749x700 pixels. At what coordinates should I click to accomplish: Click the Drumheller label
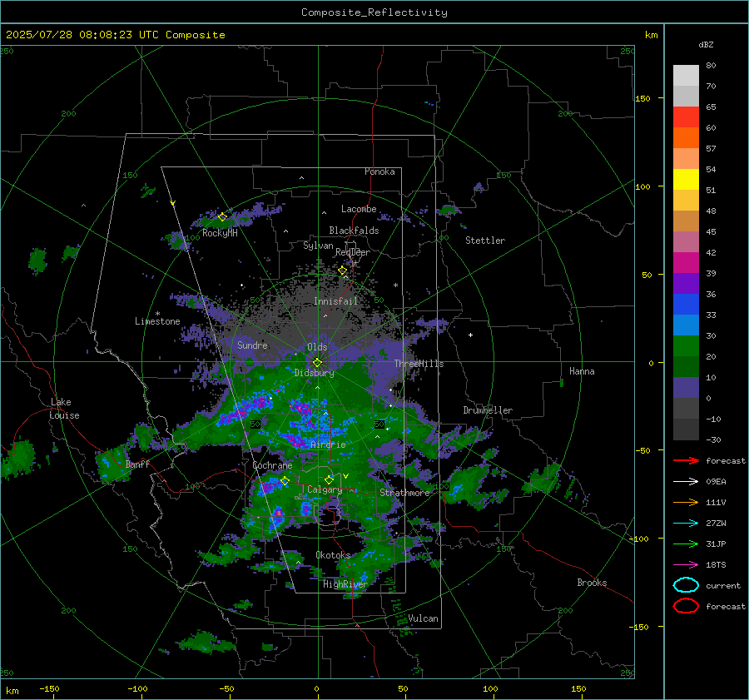tap(488, 410)
